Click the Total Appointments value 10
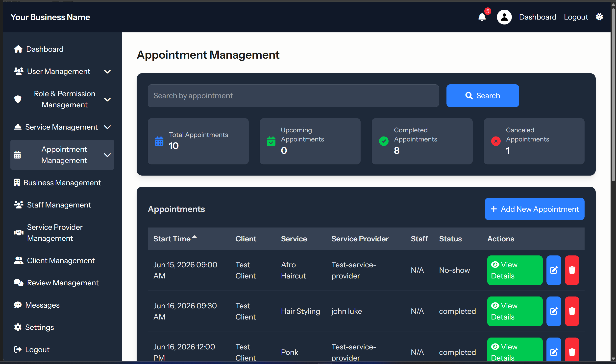This screenshot has width=616, height=364. (x=173, y=146)
